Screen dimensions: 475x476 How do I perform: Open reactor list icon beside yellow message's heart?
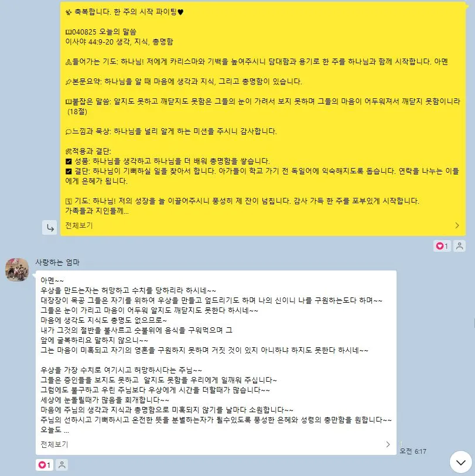[x=460, y=246]
